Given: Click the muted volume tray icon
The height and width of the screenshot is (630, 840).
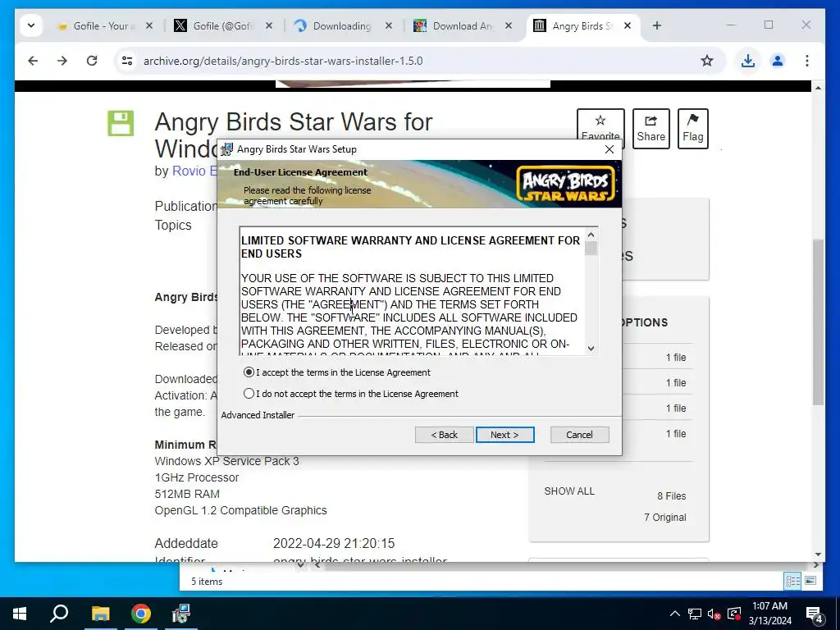Looking at the screenshot, I should tap(714, 614).
